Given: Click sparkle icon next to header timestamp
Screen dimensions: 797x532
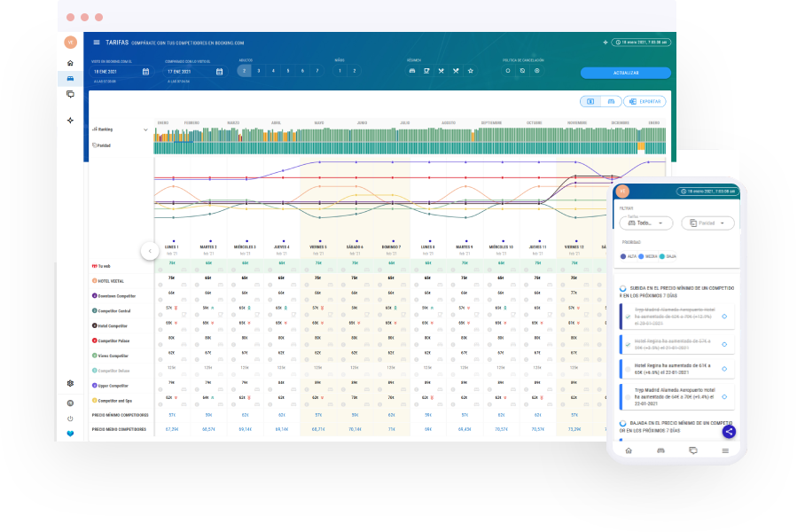Looking at the screenshot, I should pos(606,43).
